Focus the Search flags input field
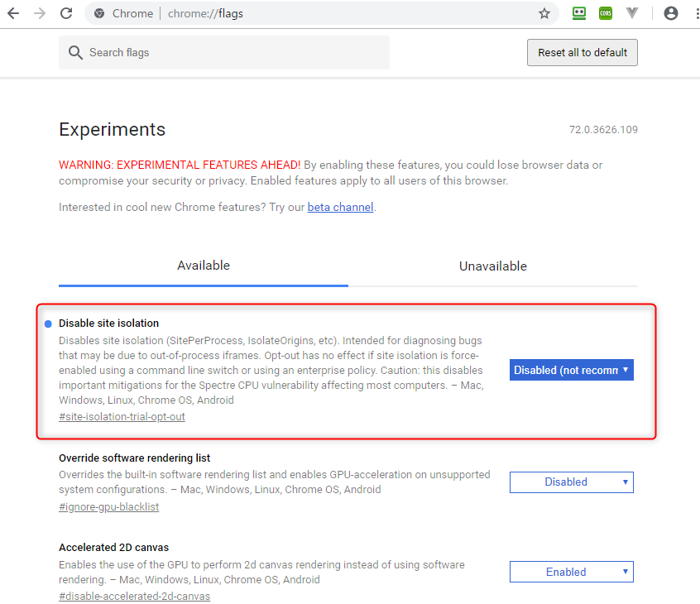The image size is (700, 604). (232, 52)
